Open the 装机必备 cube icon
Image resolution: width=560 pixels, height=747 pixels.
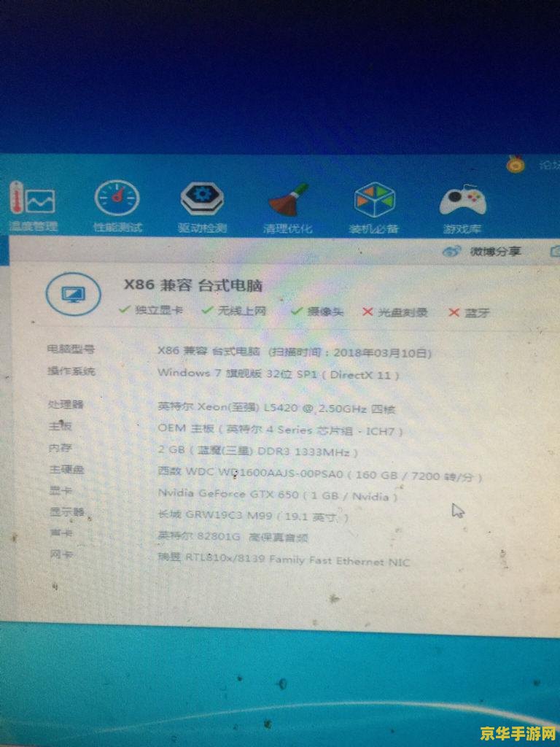(374, 200)
